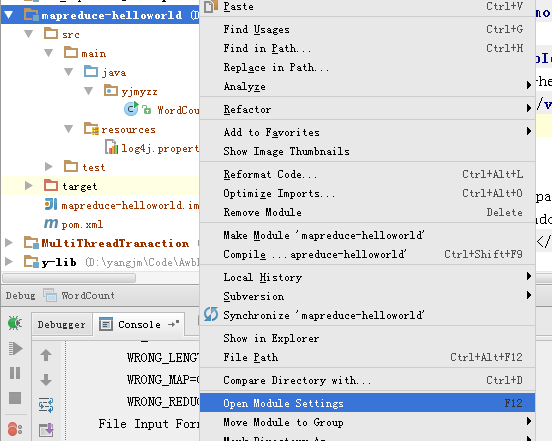Toggle soft-wrap icon in console

coord(46,405)
